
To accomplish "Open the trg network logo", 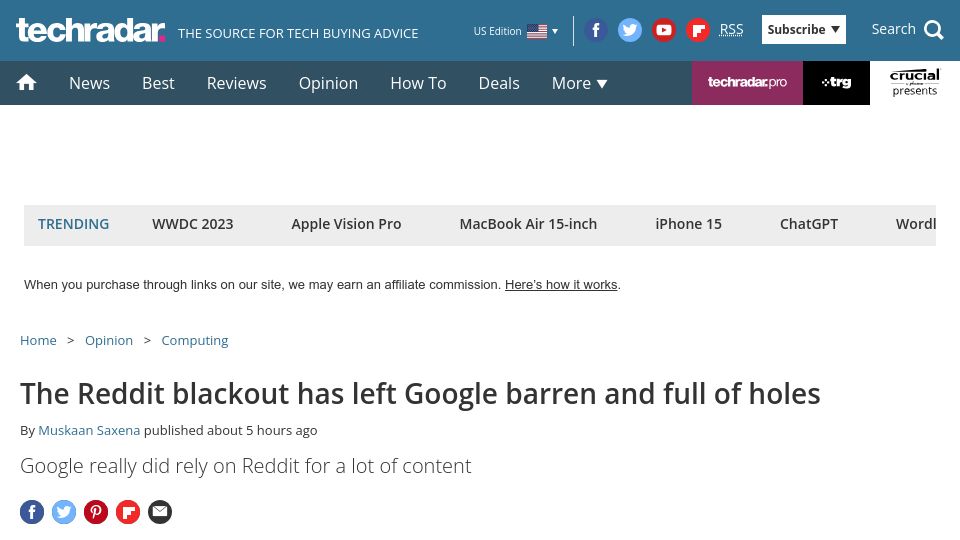I will (x=836, y=83).
